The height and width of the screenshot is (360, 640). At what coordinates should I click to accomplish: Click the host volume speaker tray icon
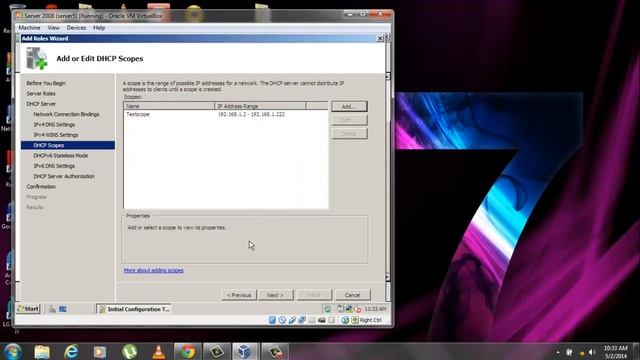(591, 352)
